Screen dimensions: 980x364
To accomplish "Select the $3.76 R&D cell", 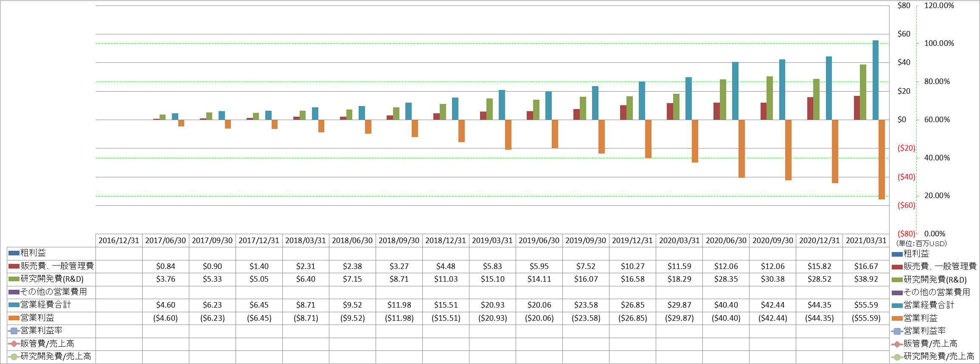I will click(x=166, y=279).
